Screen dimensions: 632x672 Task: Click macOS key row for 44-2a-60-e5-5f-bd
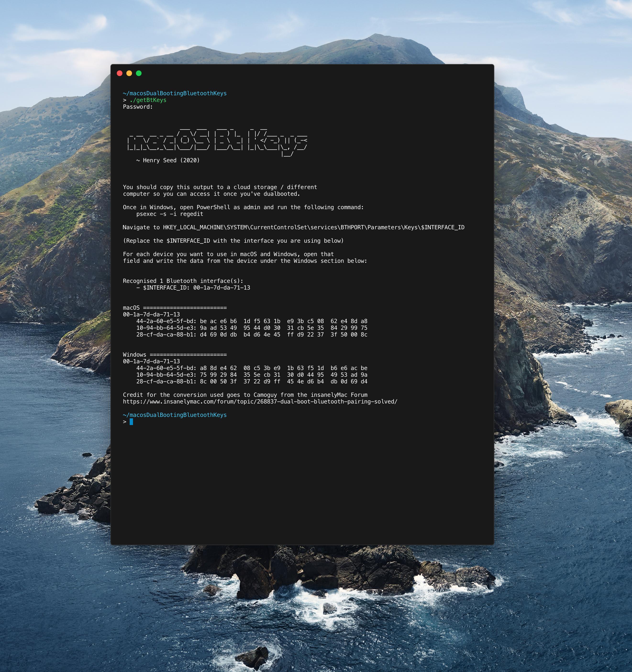point(251,321)
